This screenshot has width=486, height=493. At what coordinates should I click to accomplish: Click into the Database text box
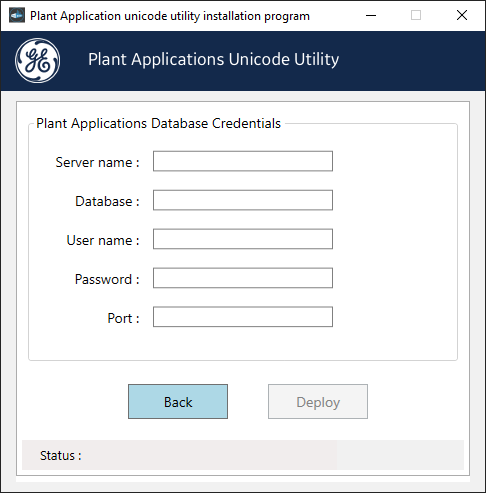(243, 200)
